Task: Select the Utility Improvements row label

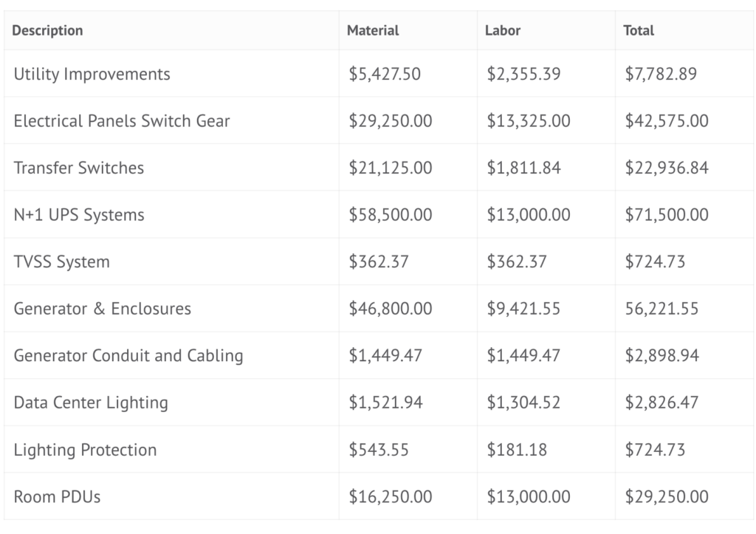Action: point(92,74)
